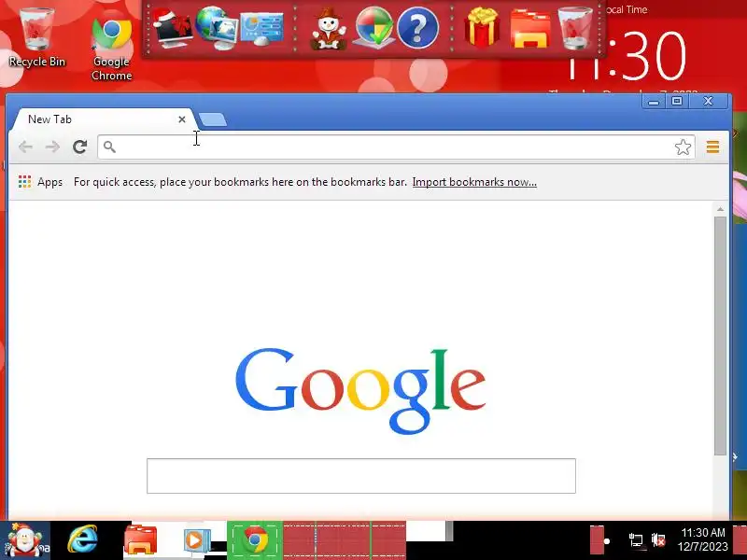Viewport: 747px width, 560px height.
Task: Click the Google logo
Action: tap(360, 390)
